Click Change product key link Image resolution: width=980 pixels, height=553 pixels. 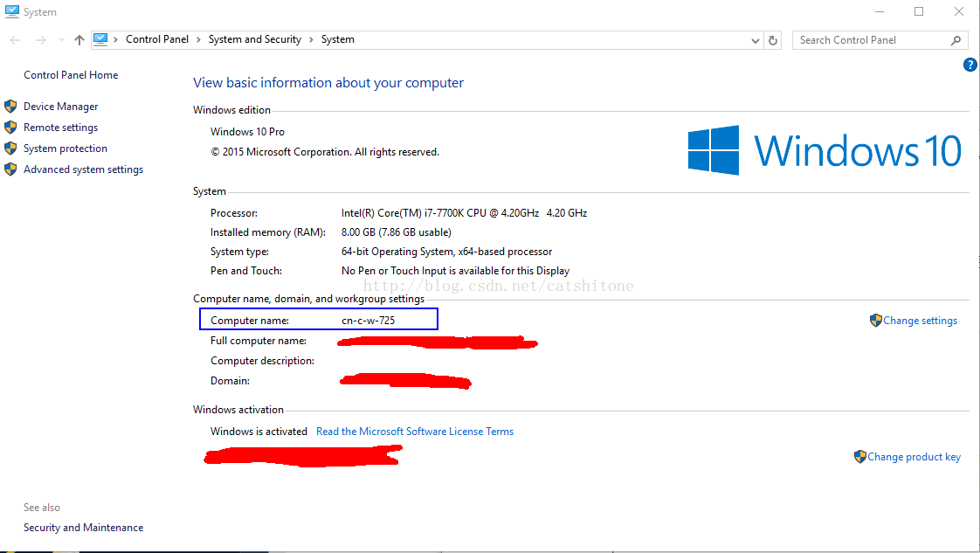[914, 457]
